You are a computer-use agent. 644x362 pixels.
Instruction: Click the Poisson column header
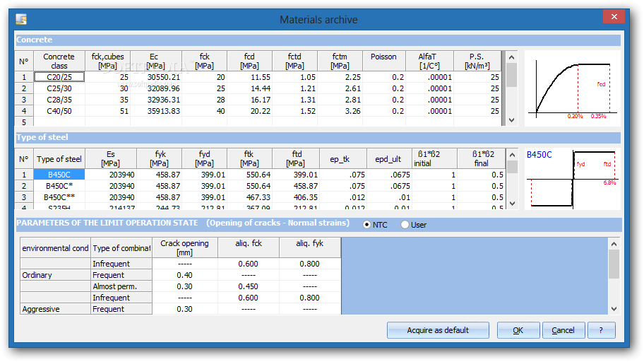click(x=383, y=61)
